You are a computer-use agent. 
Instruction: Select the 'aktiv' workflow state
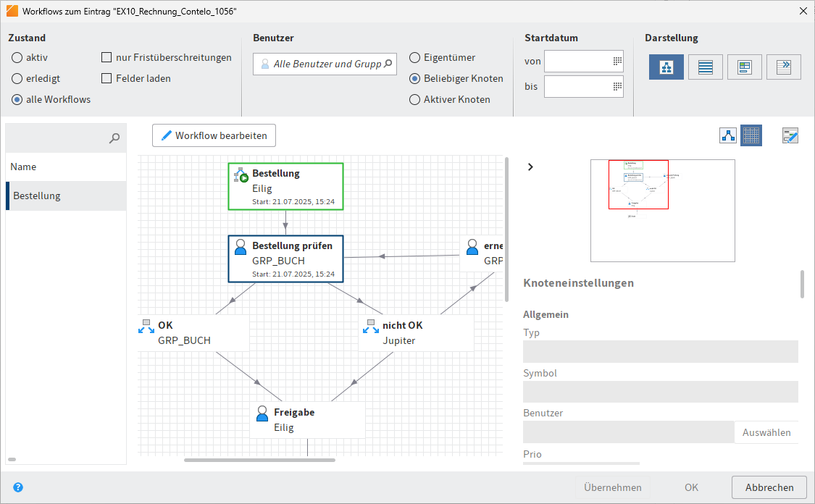click(16, 58)
